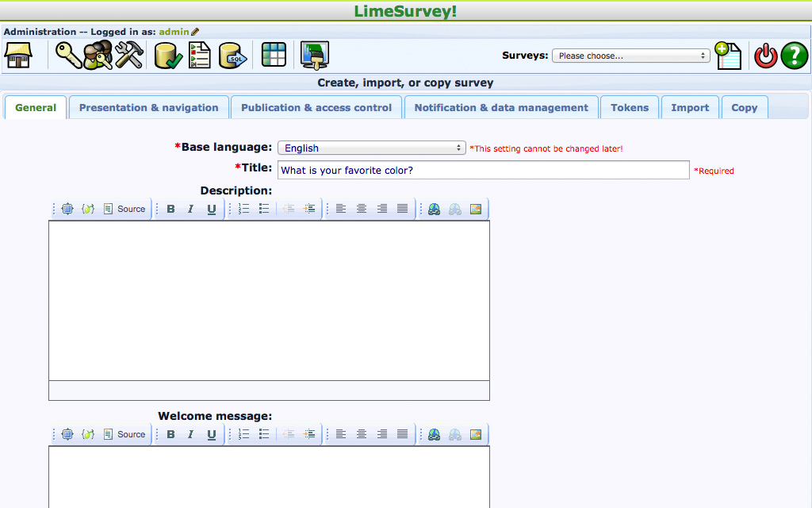Insert numbered list in Welcome message editor
Viewport: 812px width, 508px height.
[x=243, y=434]
